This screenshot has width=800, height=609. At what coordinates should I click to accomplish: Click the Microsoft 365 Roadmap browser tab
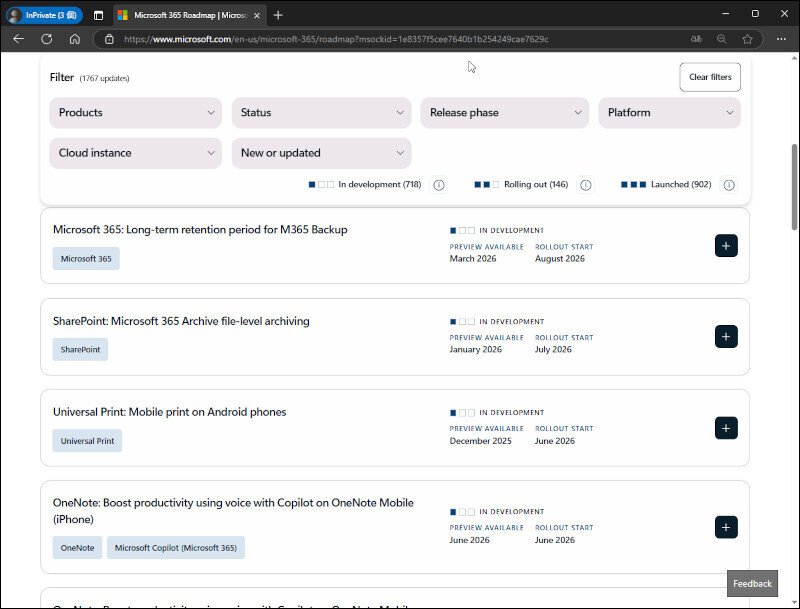(x=189, y=15)
